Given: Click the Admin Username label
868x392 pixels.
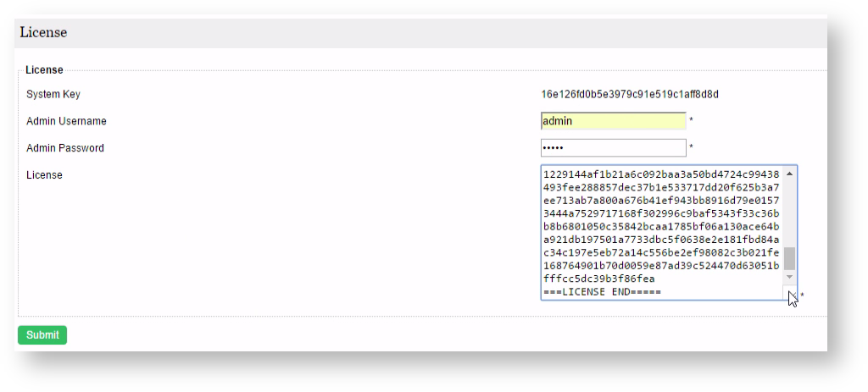Looking at the screenshot, I should [66, 121].
